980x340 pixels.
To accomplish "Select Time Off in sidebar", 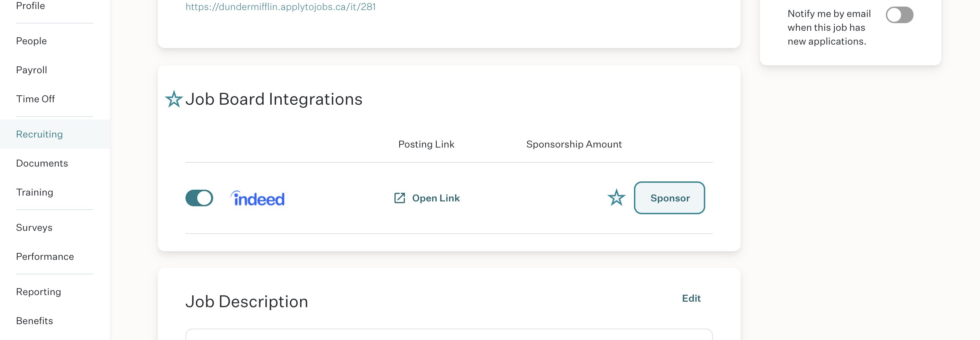I will 35,99.
